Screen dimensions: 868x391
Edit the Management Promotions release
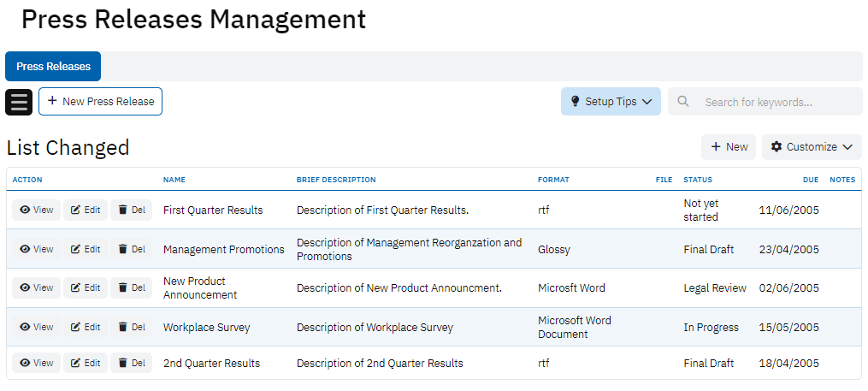pos(86,249)
